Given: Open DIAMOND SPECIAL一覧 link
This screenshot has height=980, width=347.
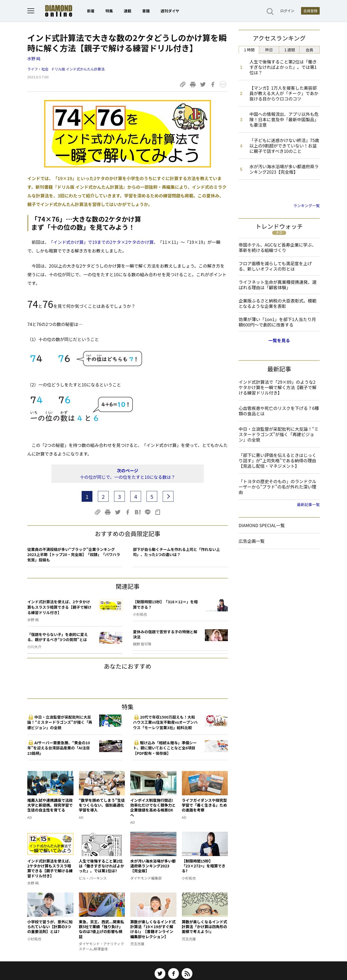Looking at the screenshot, I should pyautogui.click(x=261, y=526).
